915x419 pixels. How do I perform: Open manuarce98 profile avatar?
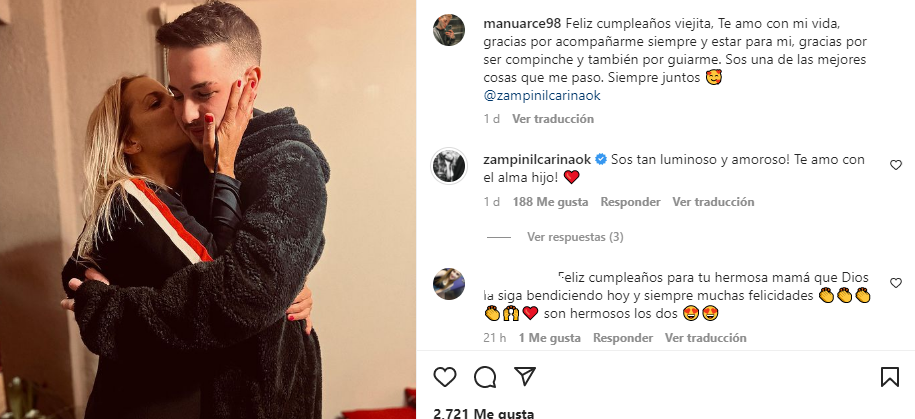pyautogui.click(x=449, y=30)
